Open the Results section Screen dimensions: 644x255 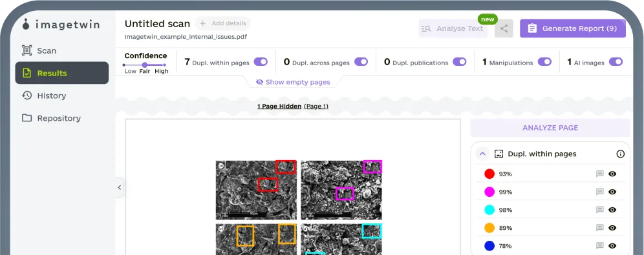pyautogui.click(x=62, y=73)
